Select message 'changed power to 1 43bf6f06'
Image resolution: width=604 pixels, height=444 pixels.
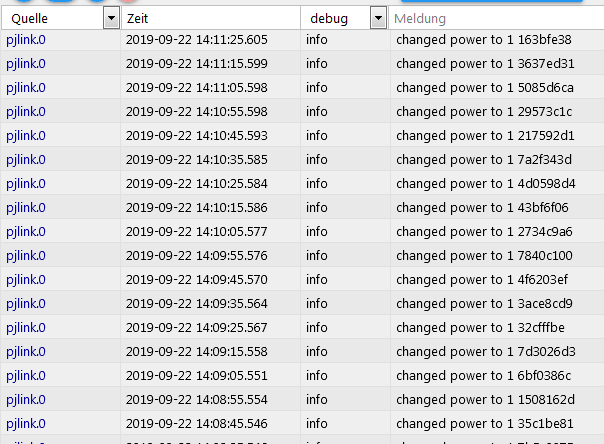tap(482, 208)
